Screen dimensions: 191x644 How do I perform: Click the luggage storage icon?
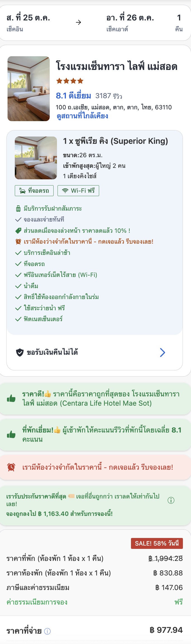[x=18, y=209]
